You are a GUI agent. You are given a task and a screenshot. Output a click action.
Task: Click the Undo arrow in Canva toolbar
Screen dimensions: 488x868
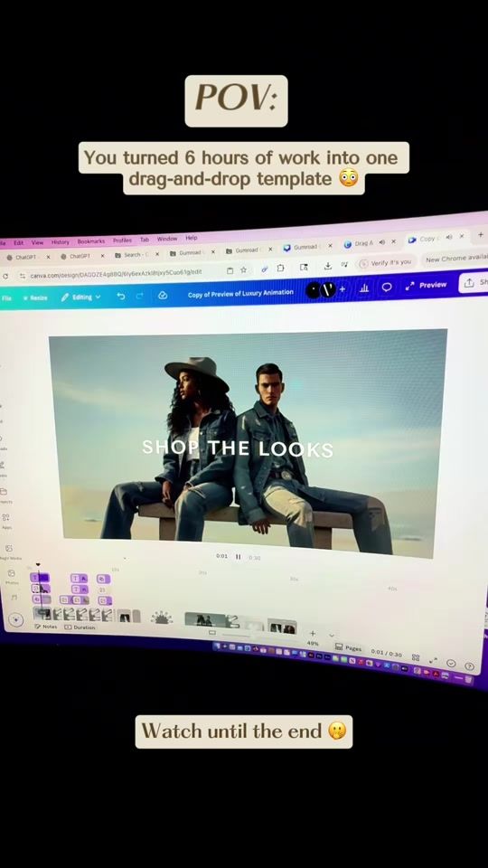(120, 297)
